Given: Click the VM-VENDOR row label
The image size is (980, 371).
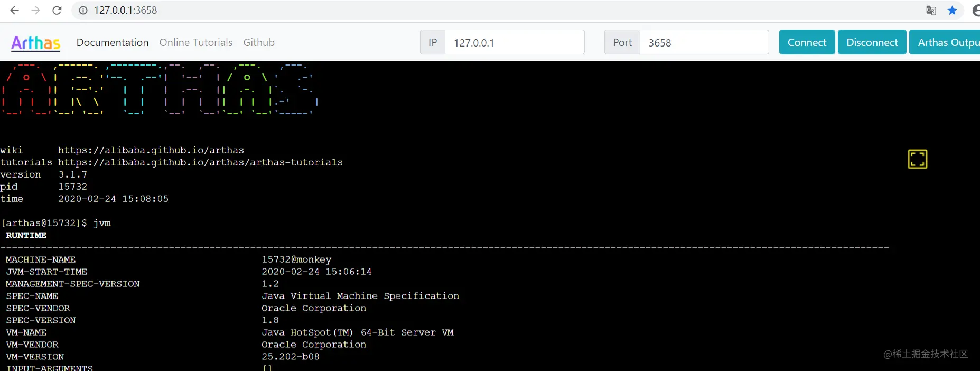Looking at the screenshot, I should pyautogui.click(x=32, y=345).
